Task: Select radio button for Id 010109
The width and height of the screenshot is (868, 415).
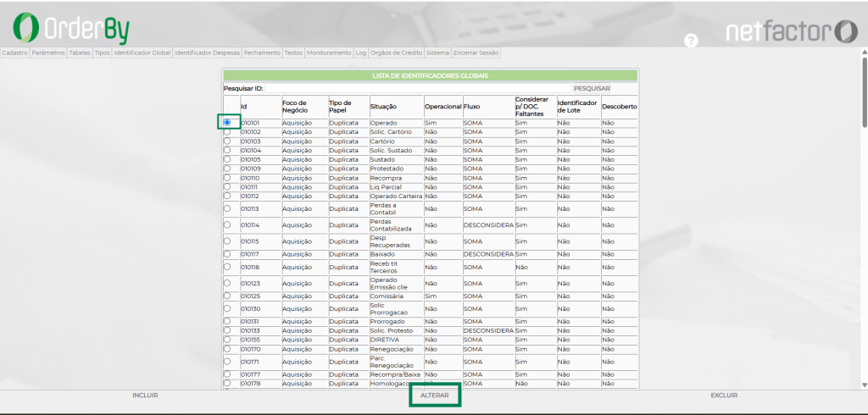Action: [x=227, y=169]
